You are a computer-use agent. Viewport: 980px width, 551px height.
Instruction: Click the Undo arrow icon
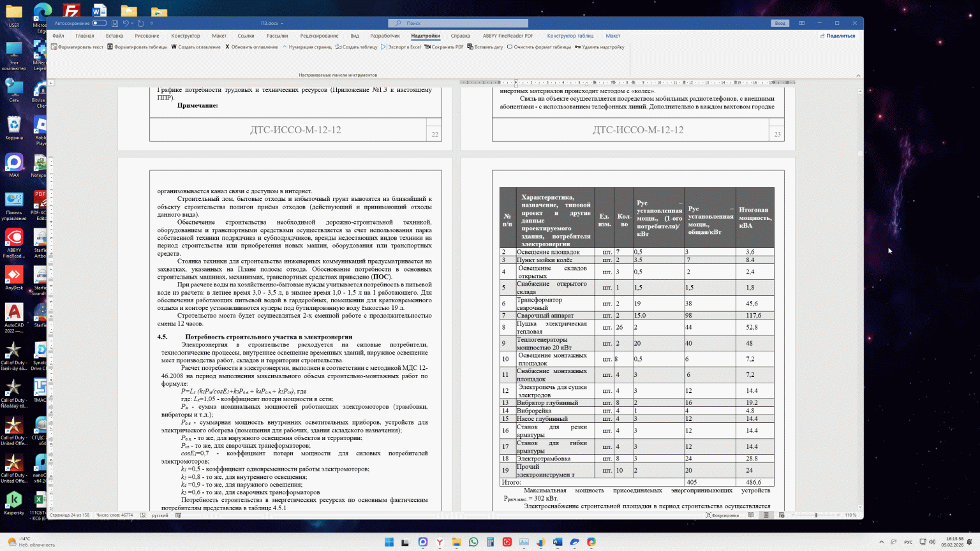click(x=126, y=24)
